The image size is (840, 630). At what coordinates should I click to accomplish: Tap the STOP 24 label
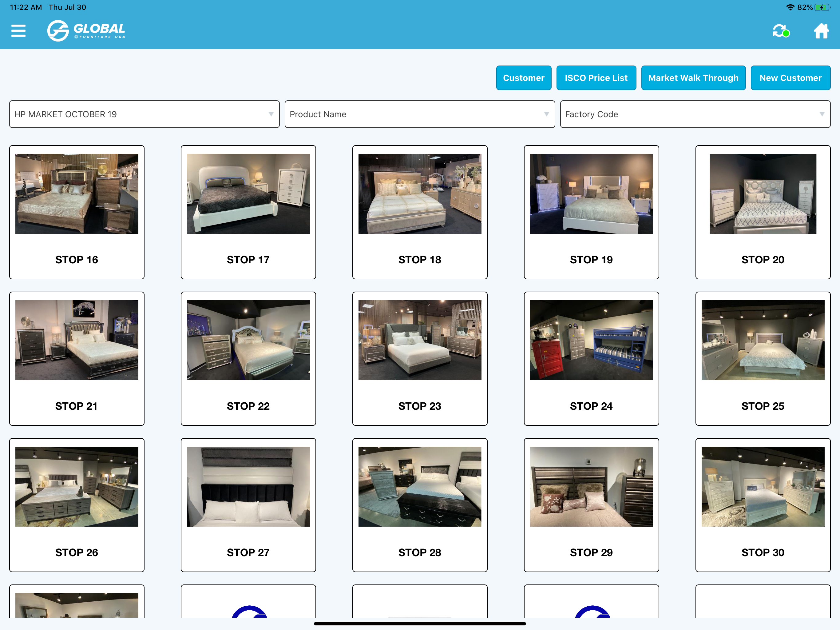click(591, 406)
